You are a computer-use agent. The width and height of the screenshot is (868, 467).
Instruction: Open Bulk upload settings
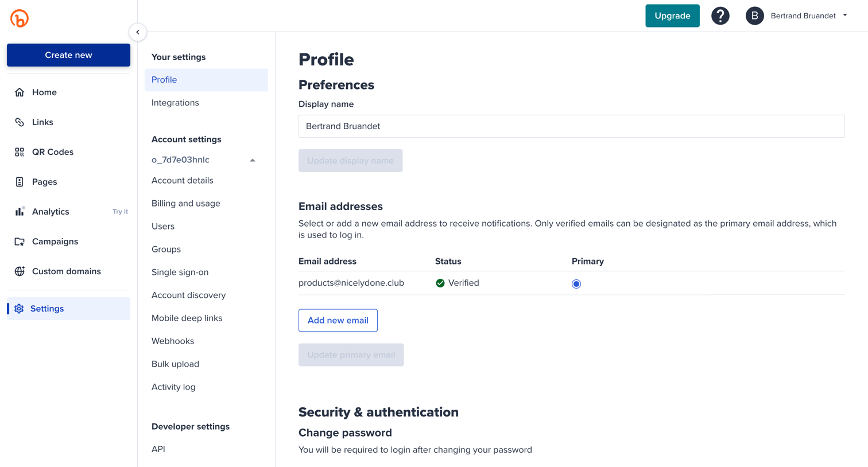pyautogui.click(x=176, y=364)
